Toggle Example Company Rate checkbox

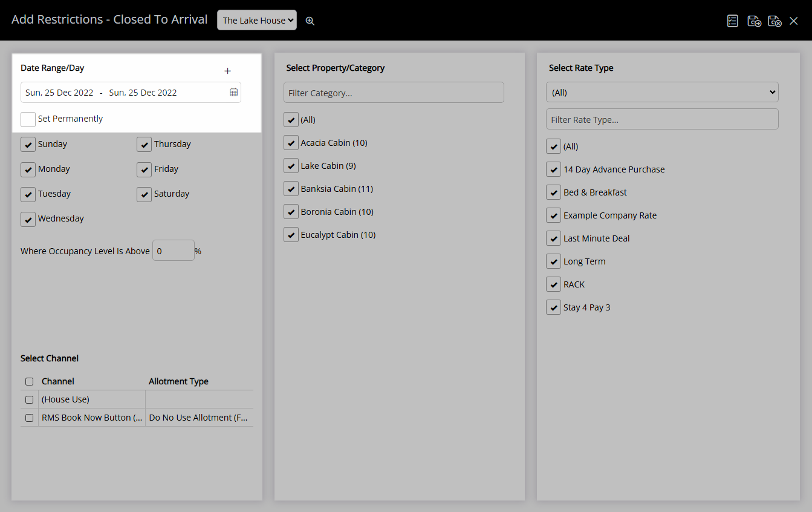click(553, 215)
